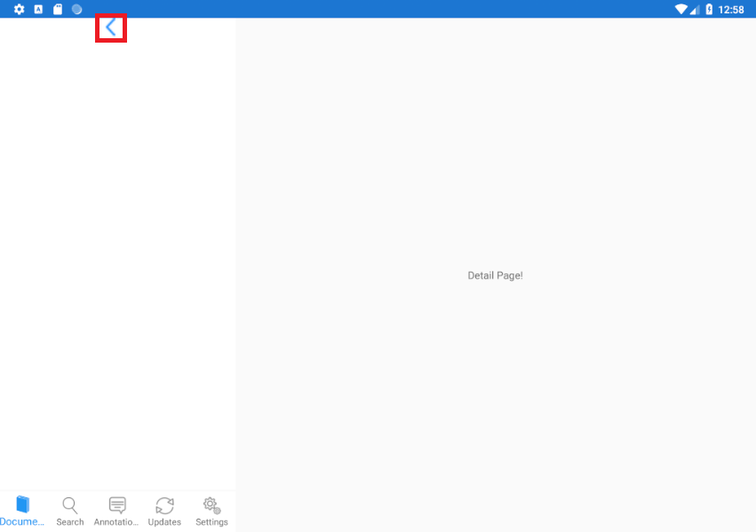Open the Documents tab
Image resolution: width=756 pixels, height=532 pixels.
(x=22, y=511)
